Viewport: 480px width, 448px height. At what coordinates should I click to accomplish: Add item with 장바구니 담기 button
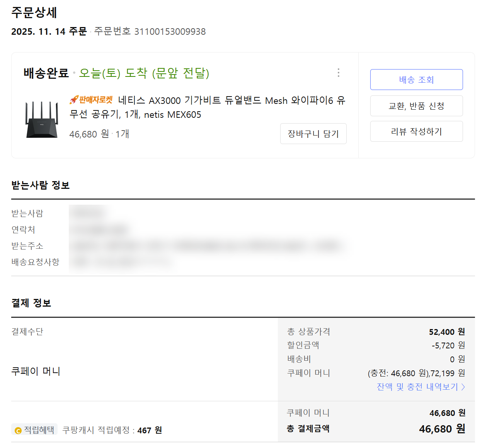pos(313,134)
